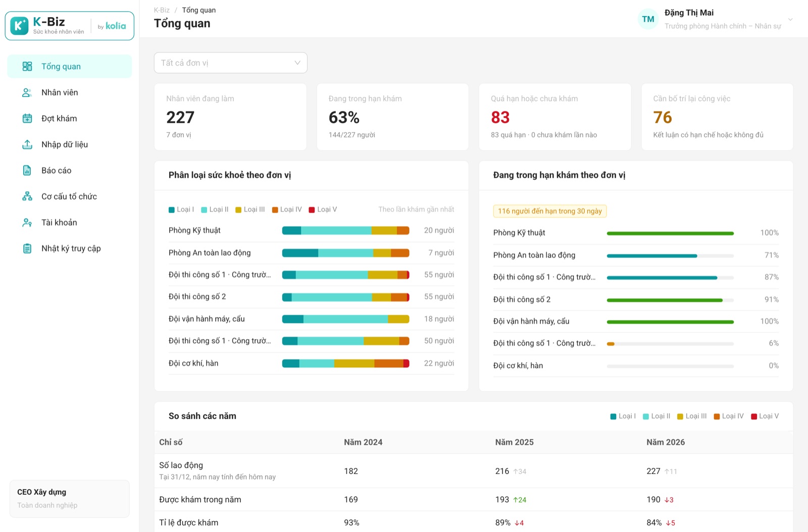
Task: Open the Đang trong hạn khám 63% card
Action: pos(393,117)
